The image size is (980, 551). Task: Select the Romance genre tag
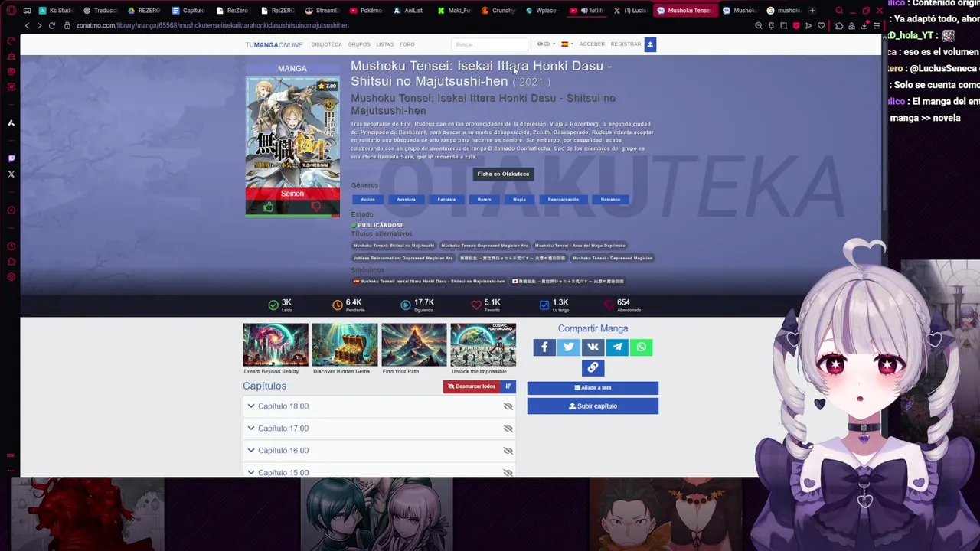pyautogui.click(x=610, y=200)
